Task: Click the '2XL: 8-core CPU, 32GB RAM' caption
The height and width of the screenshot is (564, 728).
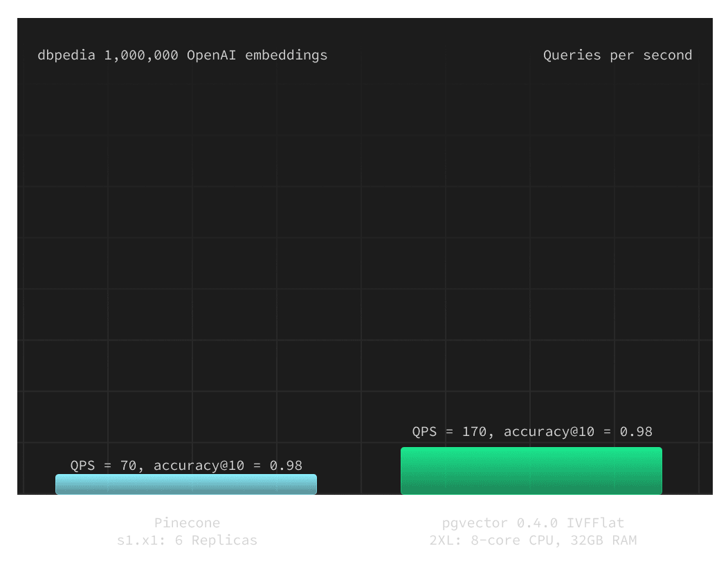Action: coord(533,540)
